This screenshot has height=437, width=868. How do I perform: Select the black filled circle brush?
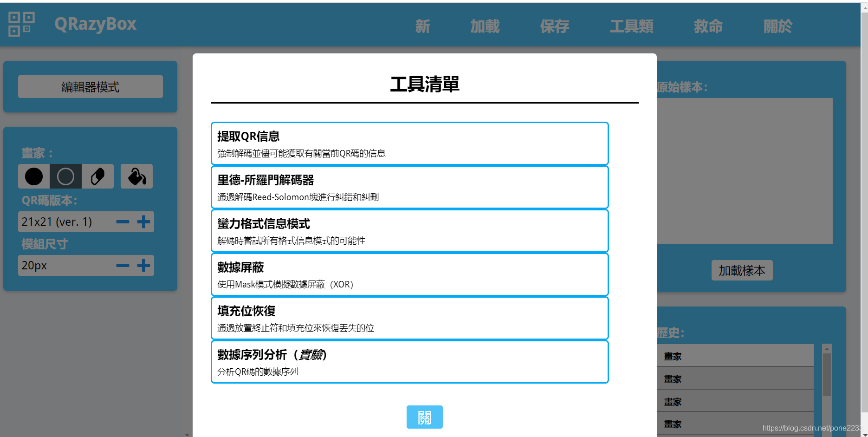coord(34,176)
